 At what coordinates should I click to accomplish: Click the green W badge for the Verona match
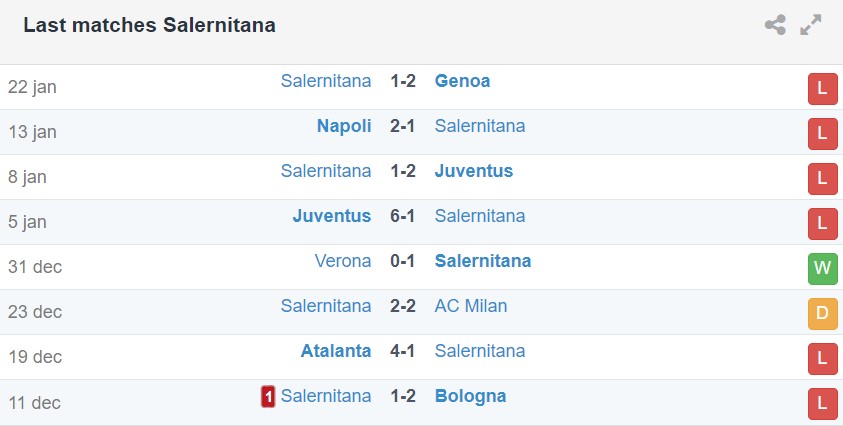821,268
